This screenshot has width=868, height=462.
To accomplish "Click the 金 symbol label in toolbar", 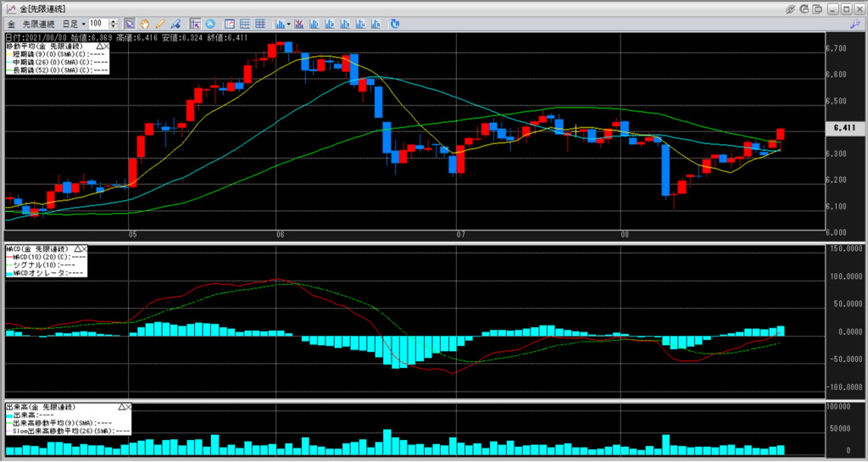I will (x=10, y=23).
